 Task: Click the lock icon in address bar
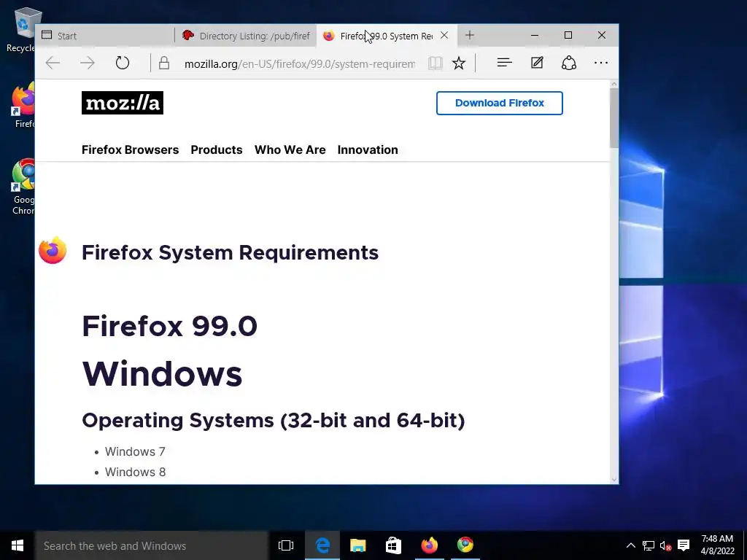click(x=164, y=63)
